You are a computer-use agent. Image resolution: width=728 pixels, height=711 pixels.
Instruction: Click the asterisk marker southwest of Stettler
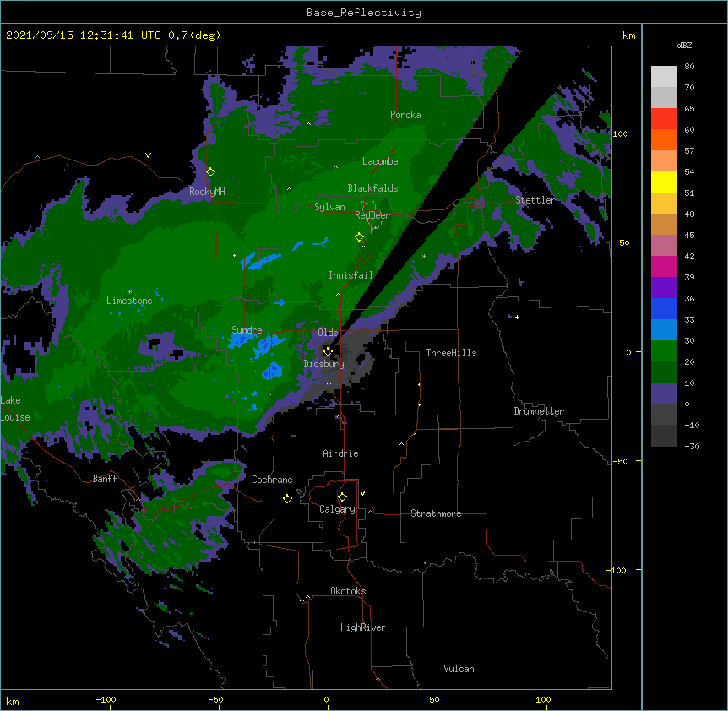(x=424, y=256)
